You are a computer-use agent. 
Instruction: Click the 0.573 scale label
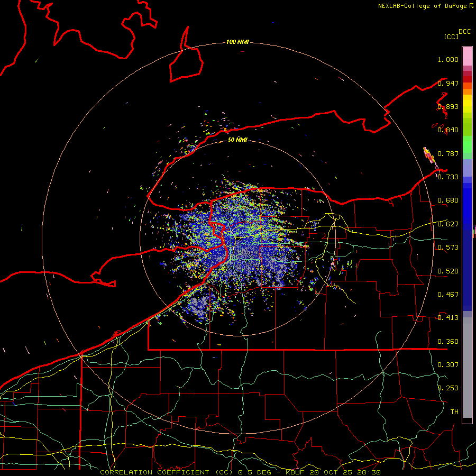(x=448, y=248)
